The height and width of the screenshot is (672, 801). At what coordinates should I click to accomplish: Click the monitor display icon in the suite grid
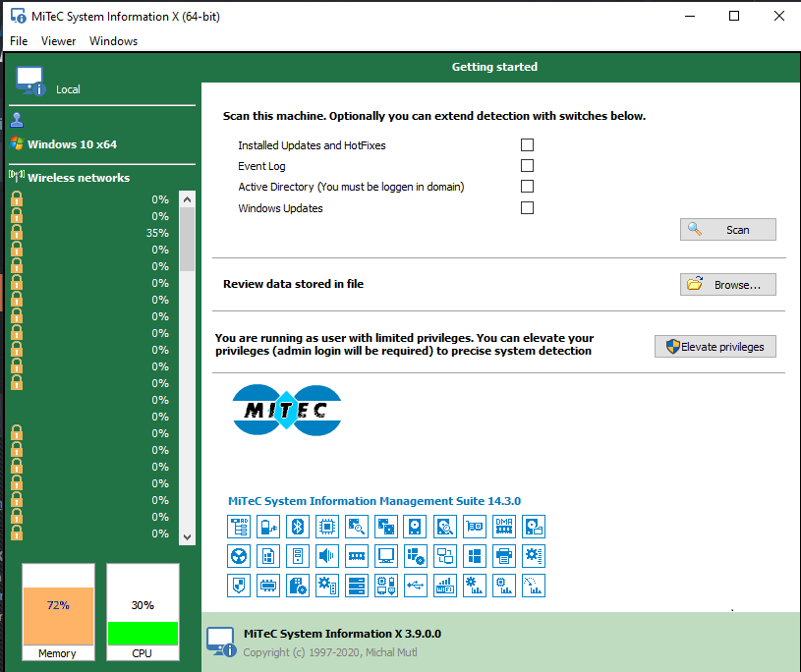386,555
